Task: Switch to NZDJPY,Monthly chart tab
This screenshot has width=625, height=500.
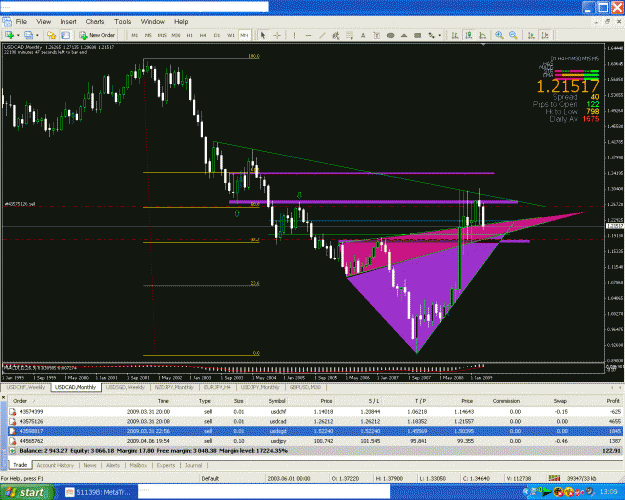Action: 174,387
